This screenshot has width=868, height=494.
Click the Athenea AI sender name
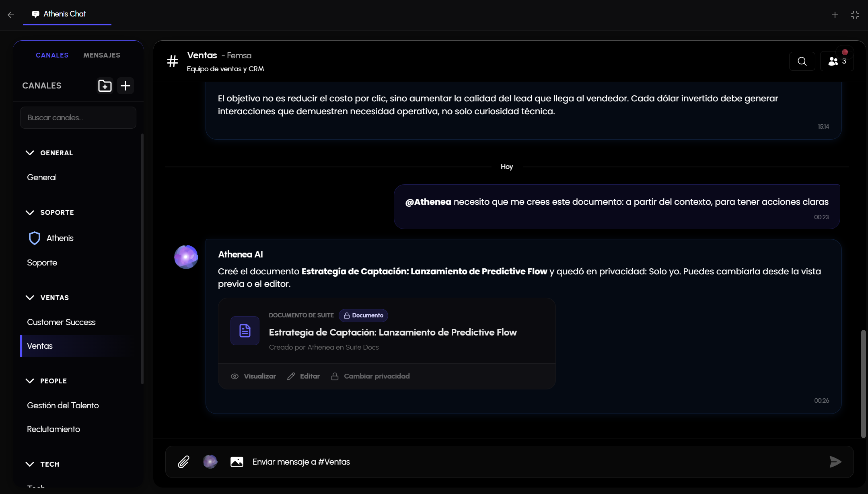(x=241, y=254)
